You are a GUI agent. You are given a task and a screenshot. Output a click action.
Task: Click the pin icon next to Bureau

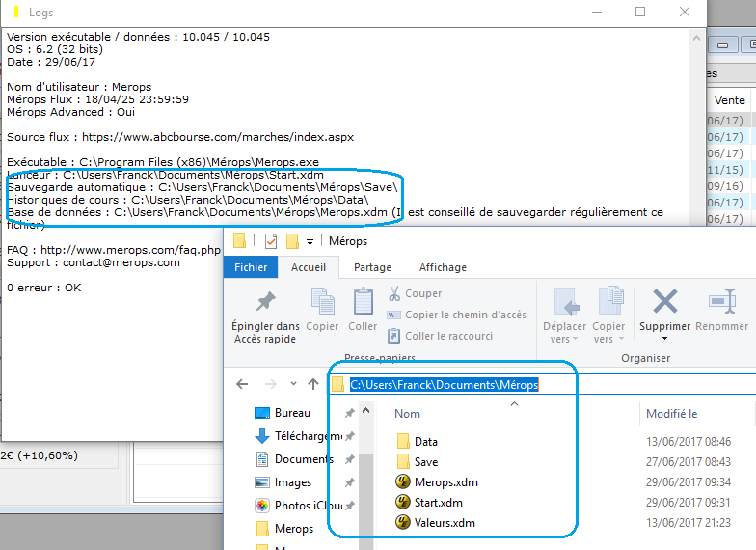pyautogui.click(x=350, y=413)
